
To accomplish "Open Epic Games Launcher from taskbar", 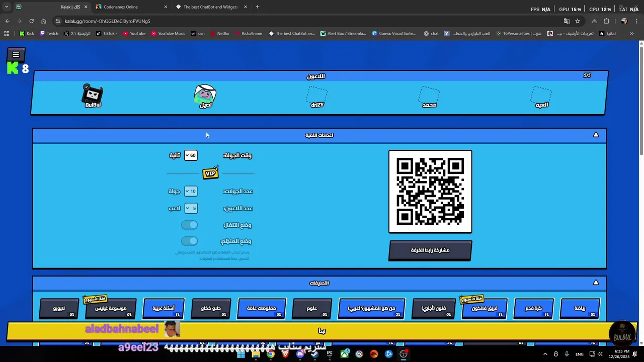I will [330, 354].
